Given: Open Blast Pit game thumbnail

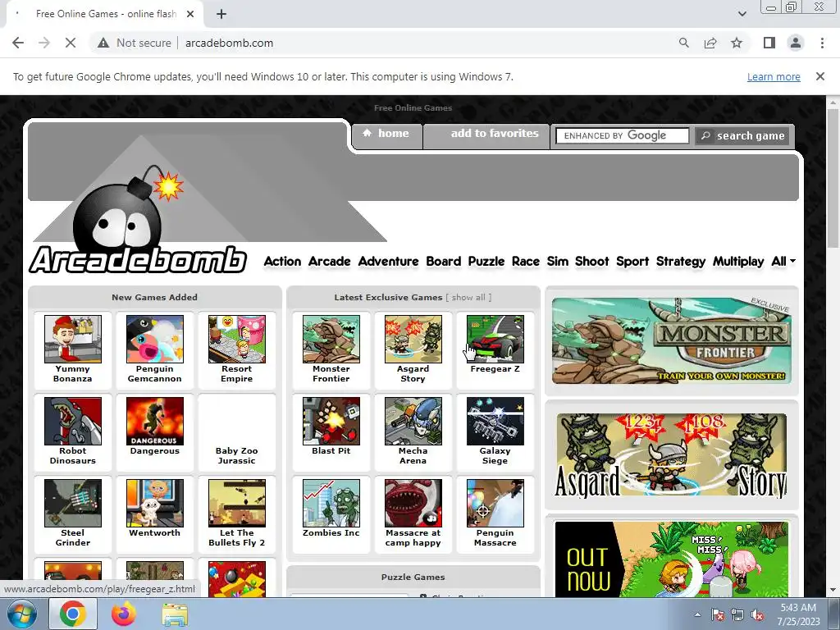Looking at the screenshot, I should pyautogui.click(x=331, y=421).
